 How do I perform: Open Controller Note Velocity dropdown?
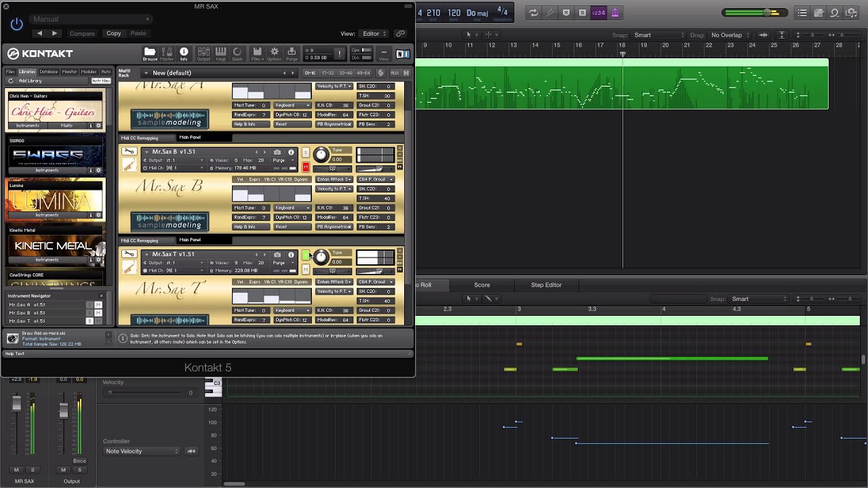point(142,451)
